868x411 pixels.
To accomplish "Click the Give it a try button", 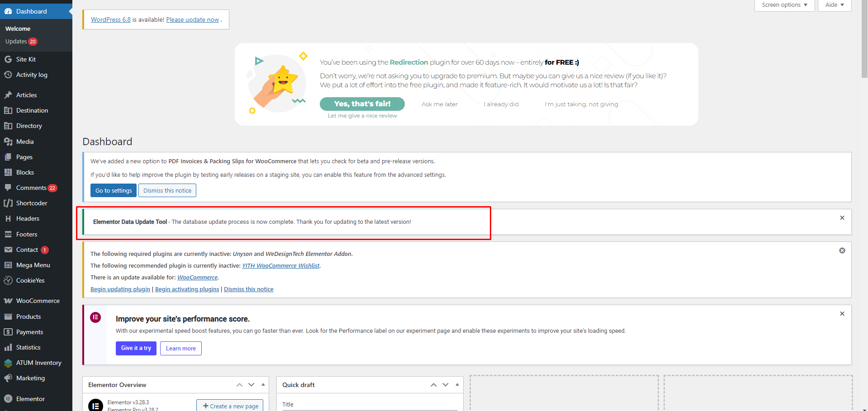I will (136, 348).
